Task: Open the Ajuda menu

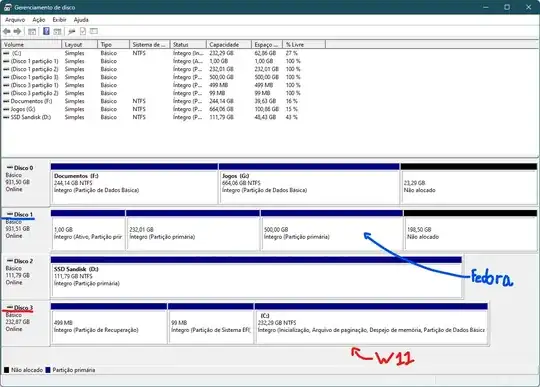Action: coord(81,20)
